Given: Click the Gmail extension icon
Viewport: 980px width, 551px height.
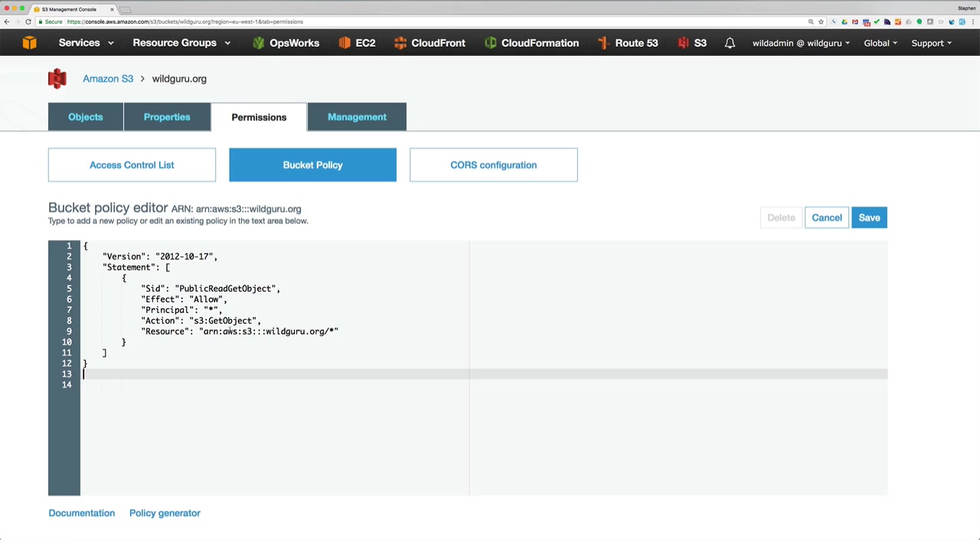Looking at the screenshot, I should click(855, 21).
